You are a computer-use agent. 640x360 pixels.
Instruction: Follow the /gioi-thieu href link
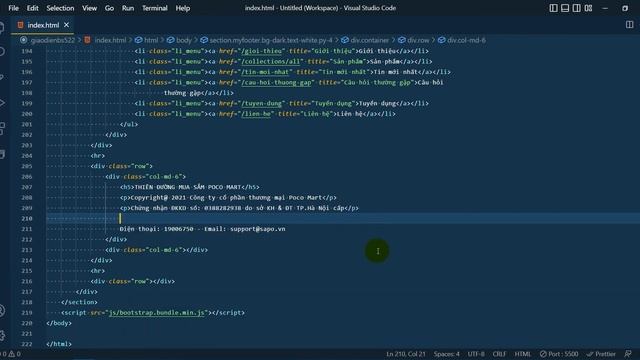tap(262, 51)
